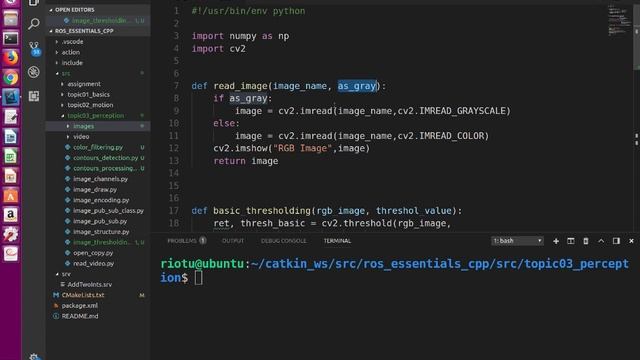Open the text editor dock icon
The width and height of the screenshot is (640, 360).
11,117
